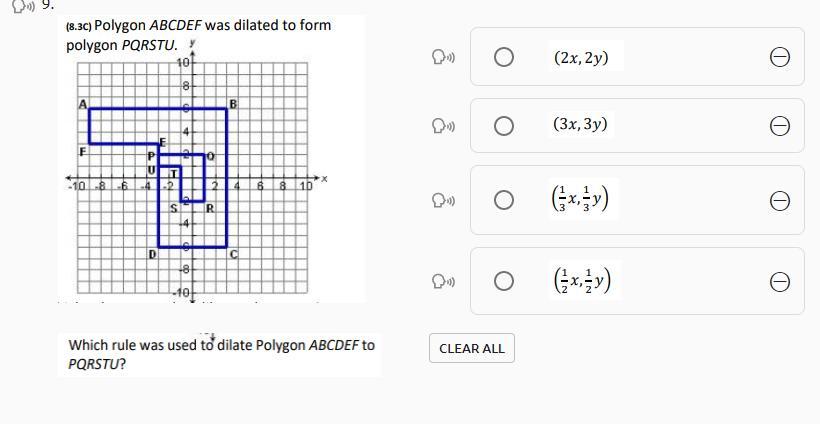This screenshot has width=820, height=424.
Task: Play audio for question 9
Action: pos(22,4)
